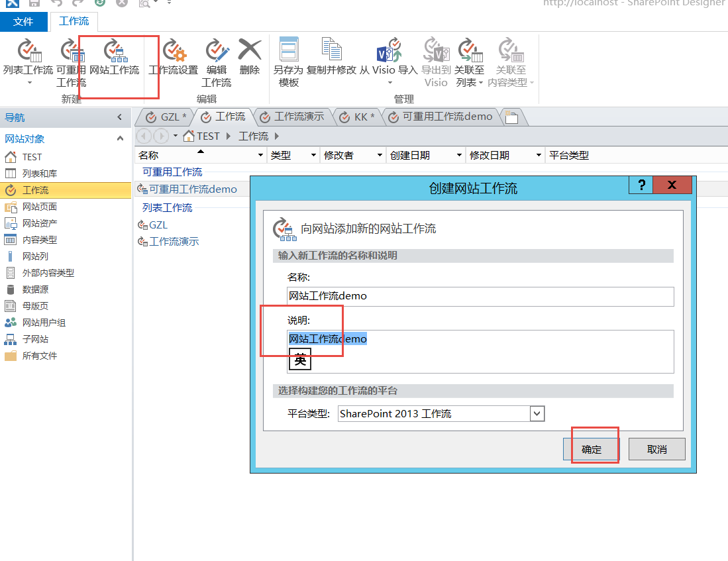
Task: Open the 创建日期 column filter dropdown
Action: [x=459, y=155]
